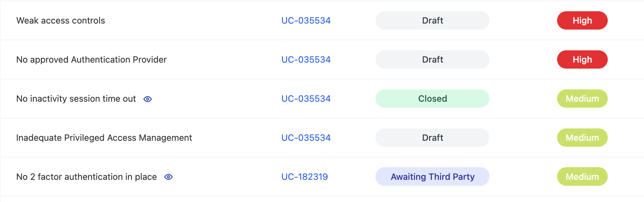Click Medium badge in the Awaiting Third Party row

click(x=582, y=177)
